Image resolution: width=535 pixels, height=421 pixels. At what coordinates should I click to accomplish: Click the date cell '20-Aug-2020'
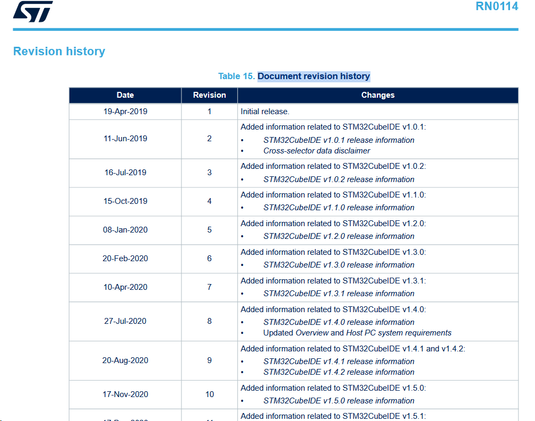pos(125,360)
